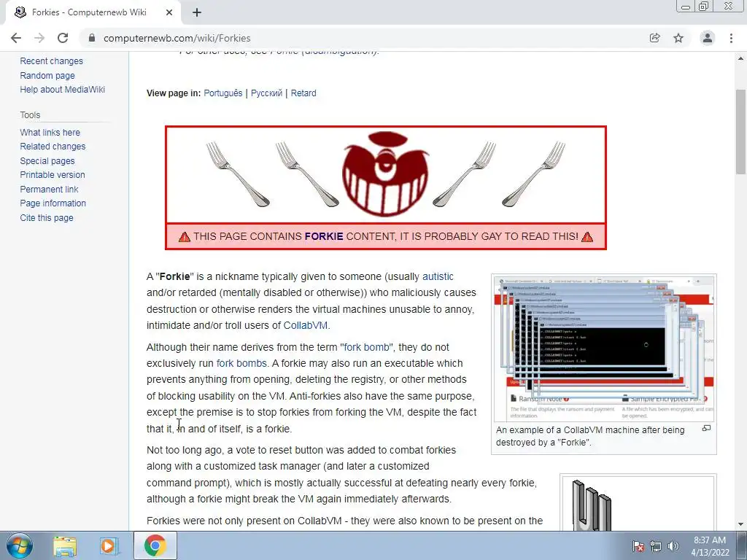747x560 pixels.
Task: Click the page scroll-up arrow
Action: (x=741, y=58)
